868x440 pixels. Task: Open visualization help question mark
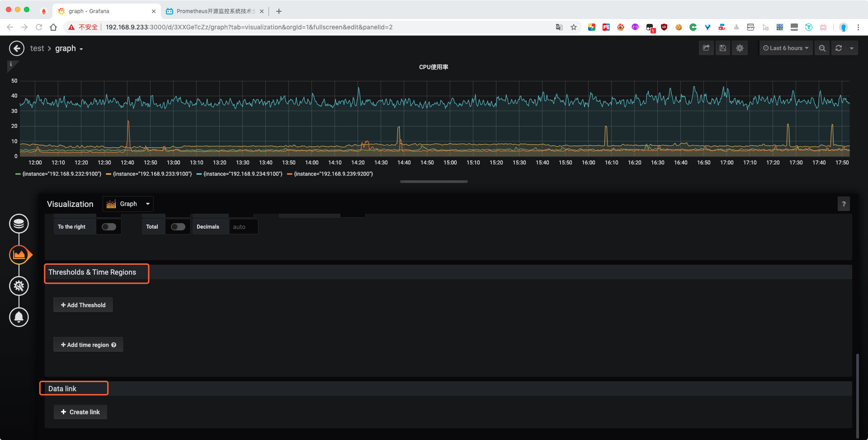844,204
